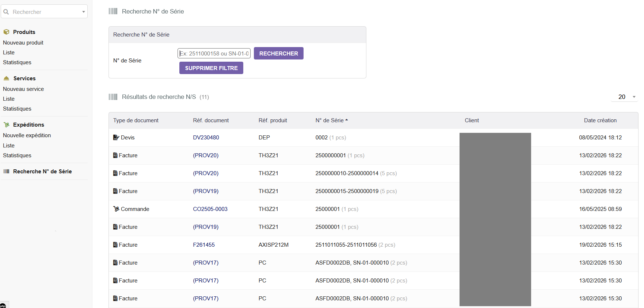Open Nouveau produit in the sidebar

tap(23, 43)
